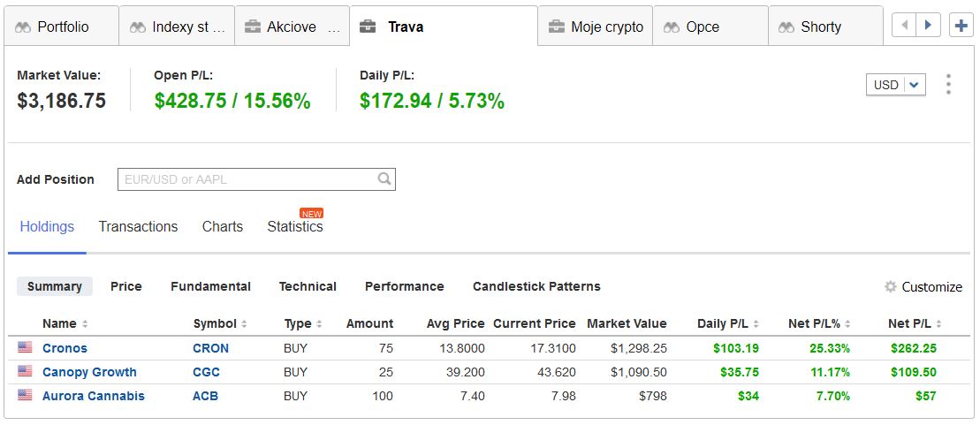Screen dimensions: 980x425
Task: Open the Canopy Growth link
Action: 89,372
